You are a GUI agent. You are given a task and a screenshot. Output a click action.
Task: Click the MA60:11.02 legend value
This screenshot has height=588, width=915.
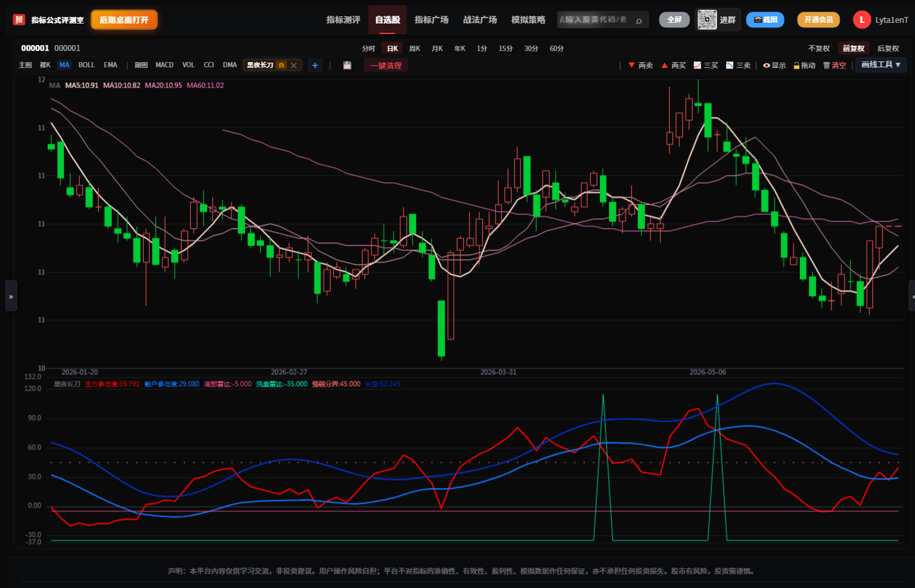pyautogui.click(x=205, y=86)
